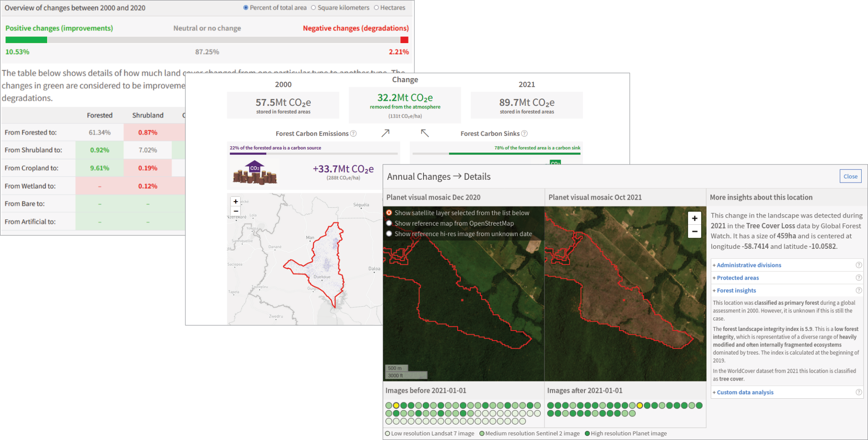Zoom out on the carbon region map
The height and width of the screenshot is (440, 868).
235,211
